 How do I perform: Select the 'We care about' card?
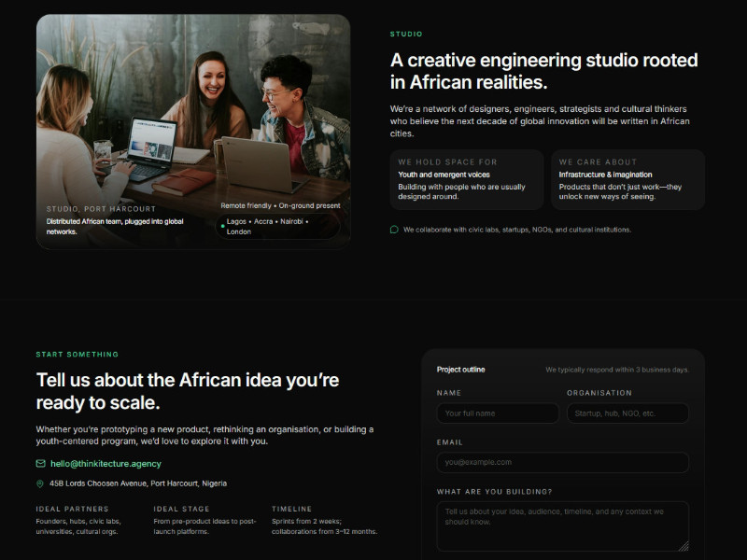pos(627,179)
